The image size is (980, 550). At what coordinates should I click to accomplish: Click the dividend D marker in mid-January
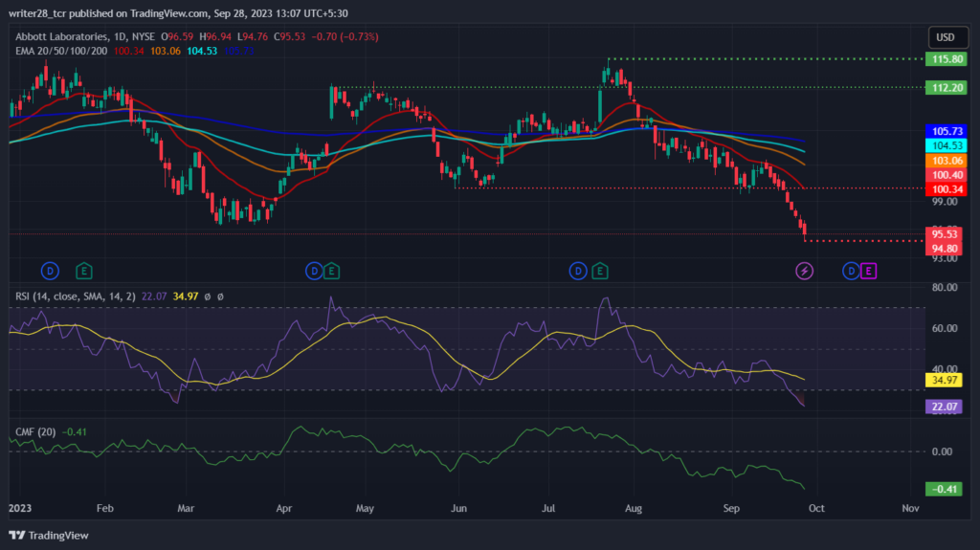pos(50,272)
